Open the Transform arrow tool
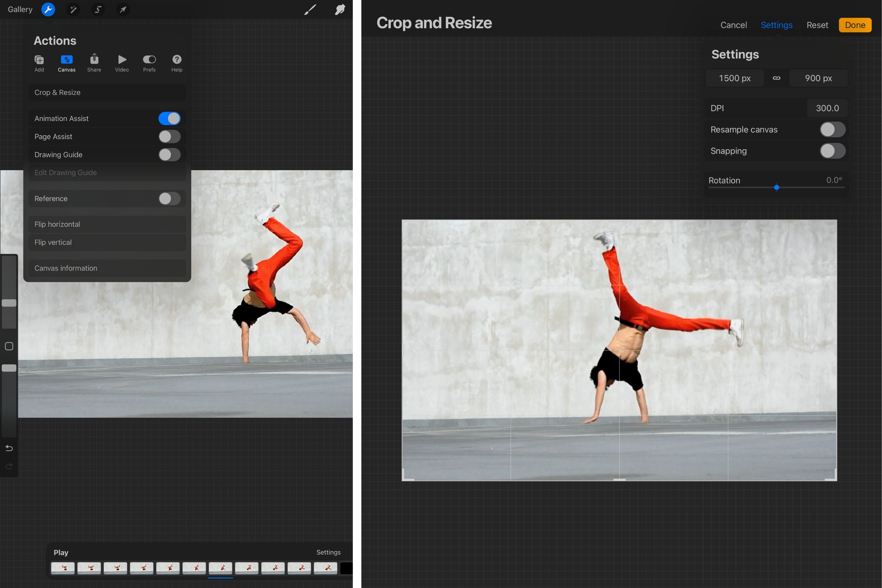The image size is (882, 588). tap(123, 9)
